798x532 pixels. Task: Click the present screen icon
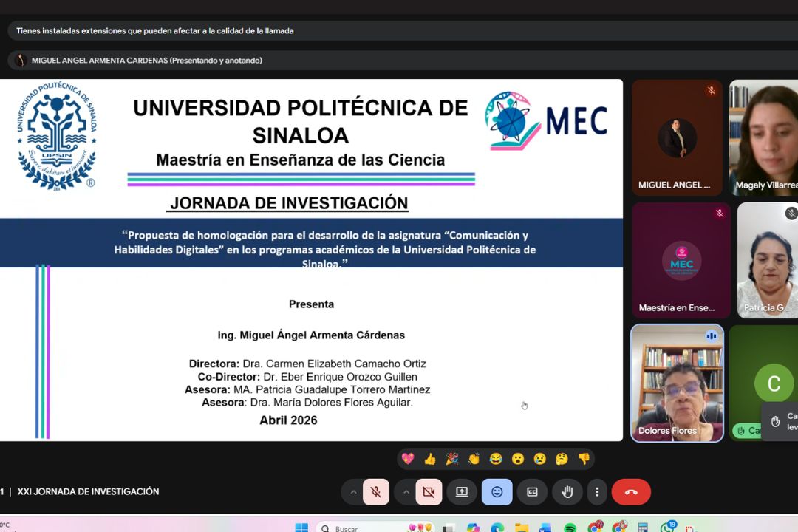[x=462, y=492]
